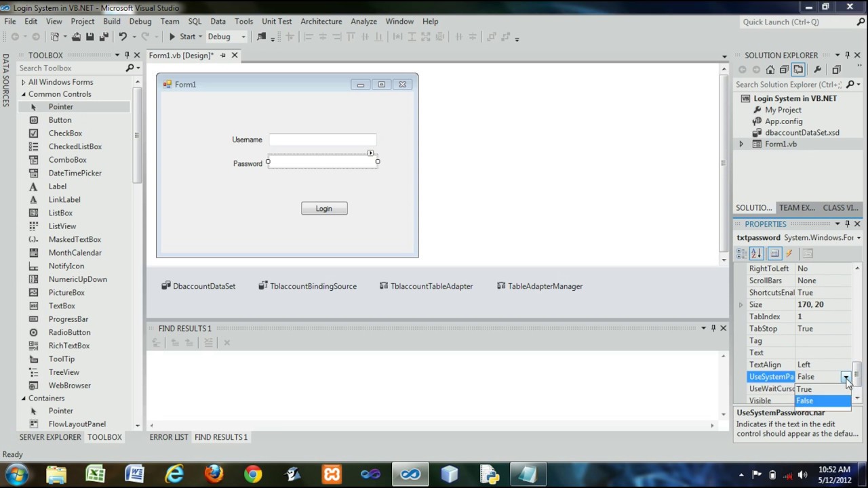Image resolution: width=868 pixels, height=488 pixels.
Task: Open the vertical Data Sources side tab
Action: coord(5,82)
